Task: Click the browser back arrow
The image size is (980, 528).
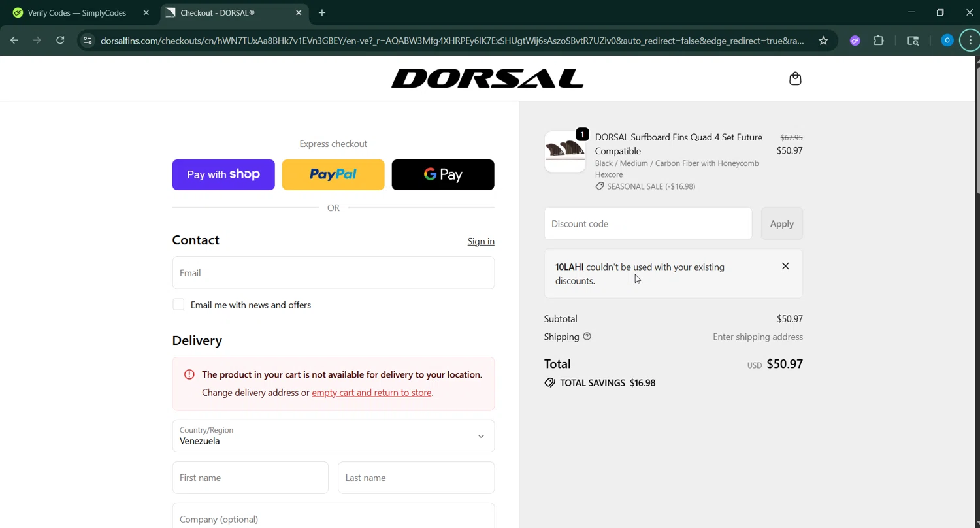Action: [x=14, y=41]
